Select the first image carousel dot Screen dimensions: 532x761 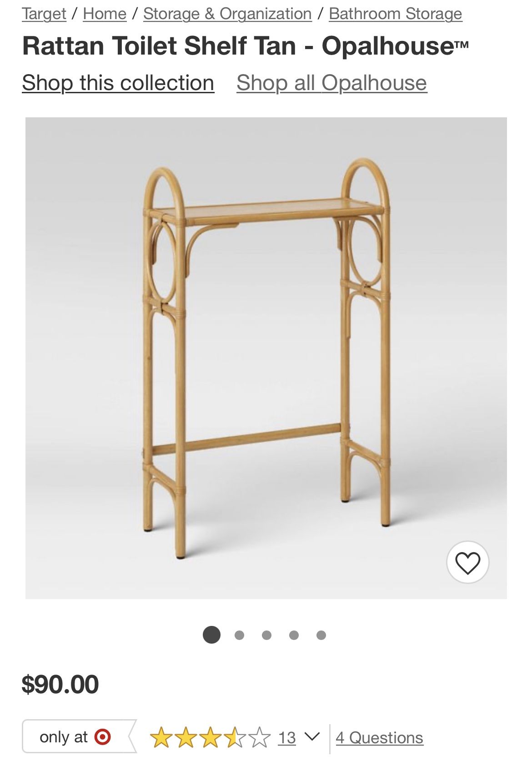coord(211,635)
